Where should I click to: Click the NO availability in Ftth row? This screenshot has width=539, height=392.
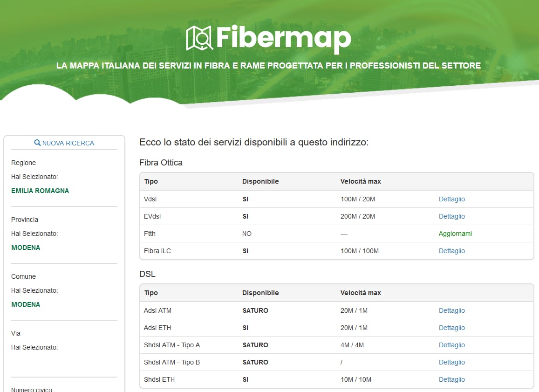click(247, 234)
